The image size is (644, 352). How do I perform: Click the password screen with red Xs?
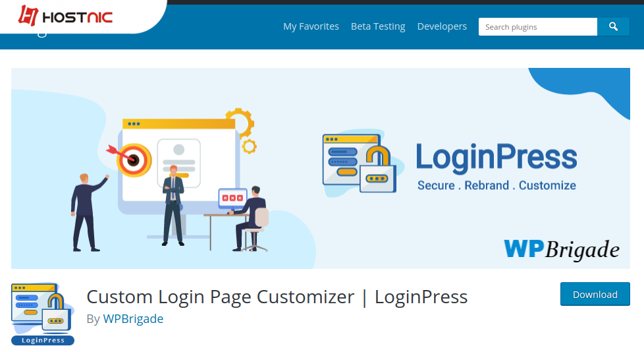232,198
